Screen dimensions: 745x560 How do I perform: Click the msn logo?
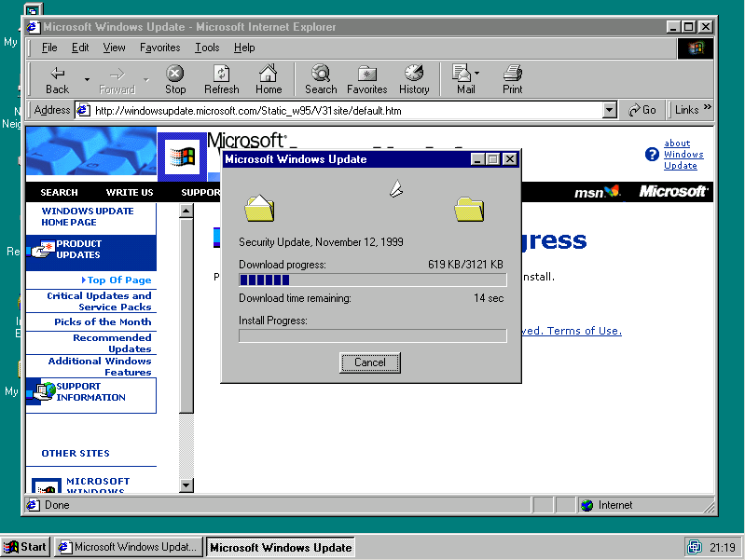click(598, 191)
